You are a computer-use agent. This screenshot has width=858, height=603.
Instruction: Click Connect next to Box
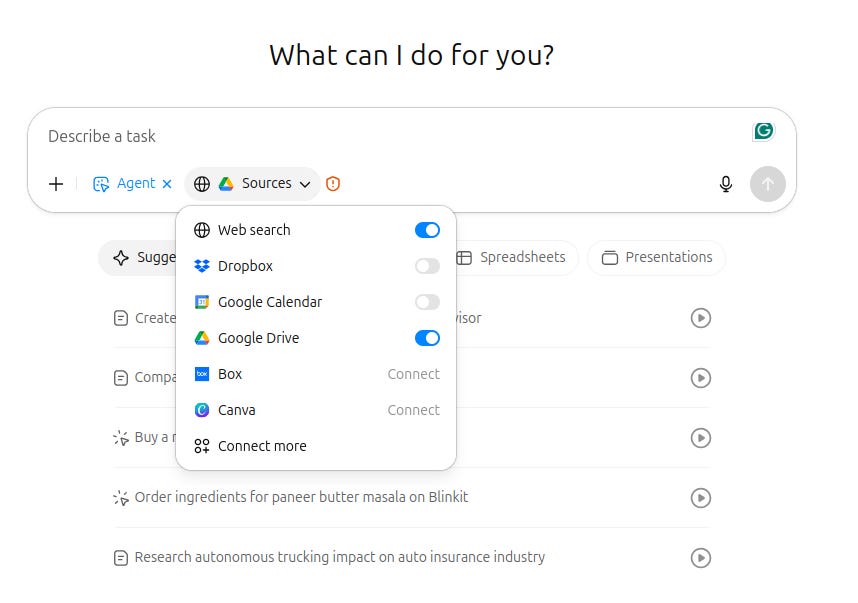click(414, 374)
